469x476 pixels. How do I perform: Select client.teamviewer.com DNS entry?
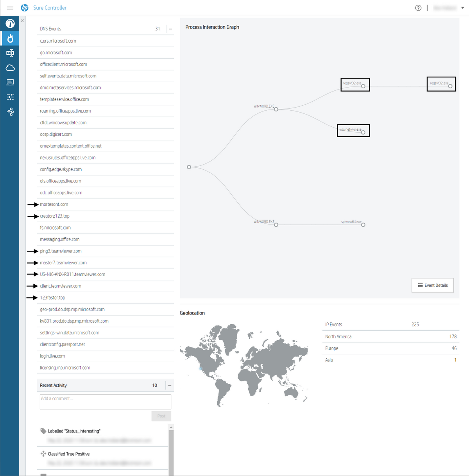(x=106, y=286)
